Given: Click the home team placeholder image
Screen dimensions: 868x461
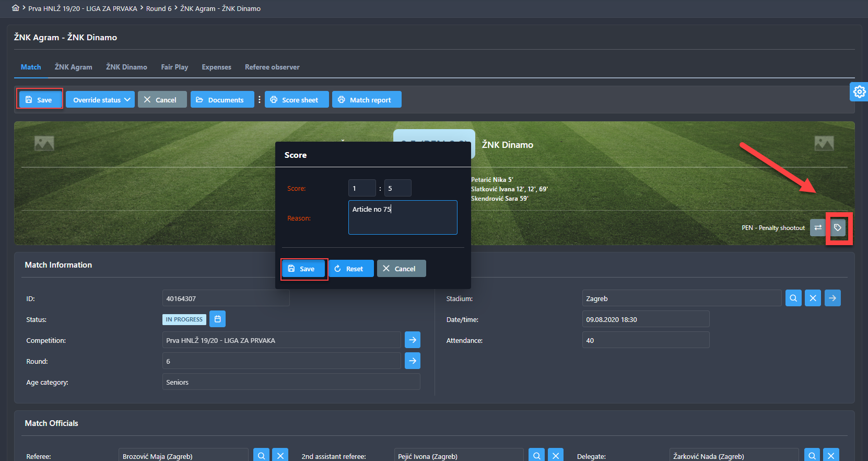Looking at the screenshot, I should tap(44, 143).
